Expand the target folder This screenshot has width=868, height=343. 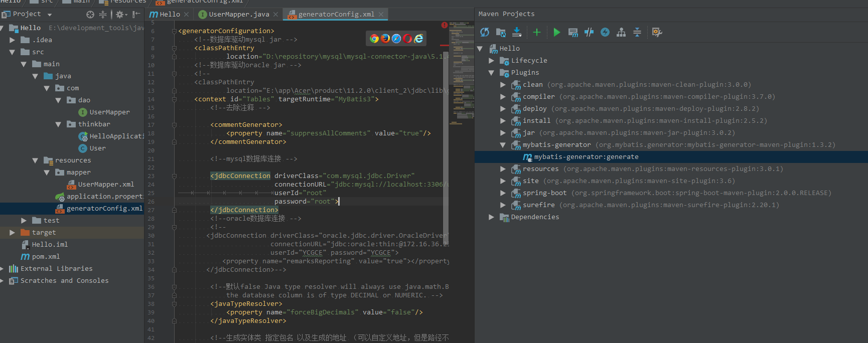[x=12, y=232]
